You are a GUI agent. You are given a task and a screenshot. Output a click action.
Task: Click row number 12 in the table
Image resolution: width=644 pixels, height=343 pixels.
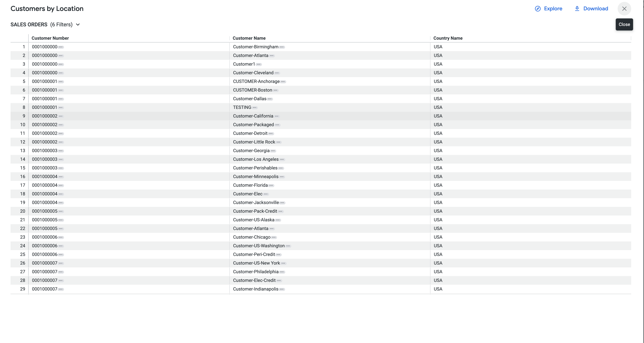23,142
